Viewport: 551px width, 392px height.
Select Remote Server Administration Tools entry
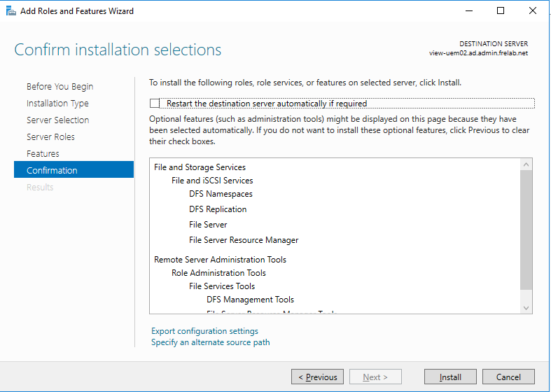[220, 260]
